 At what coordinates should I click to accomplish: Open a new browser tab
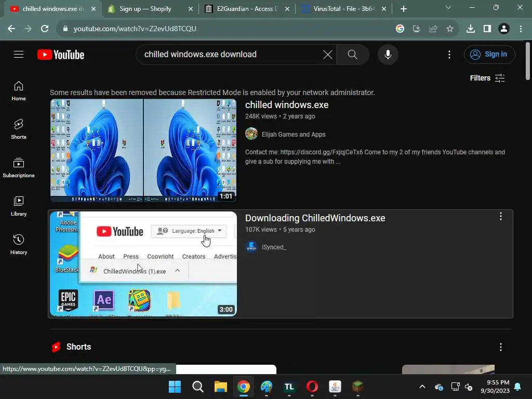403,9
